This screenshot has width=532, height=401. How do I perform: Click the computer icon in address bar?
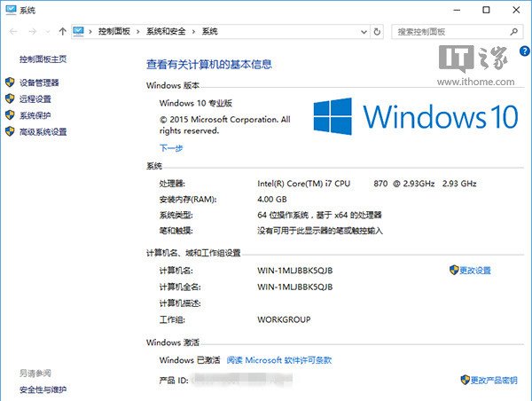click(78, 31)
